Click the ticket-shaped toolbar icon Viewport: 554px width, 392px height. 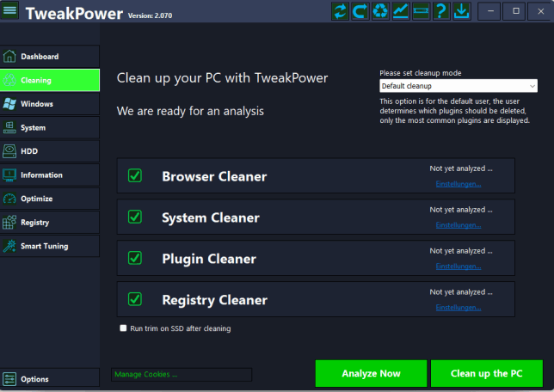[x=421, y=11]
